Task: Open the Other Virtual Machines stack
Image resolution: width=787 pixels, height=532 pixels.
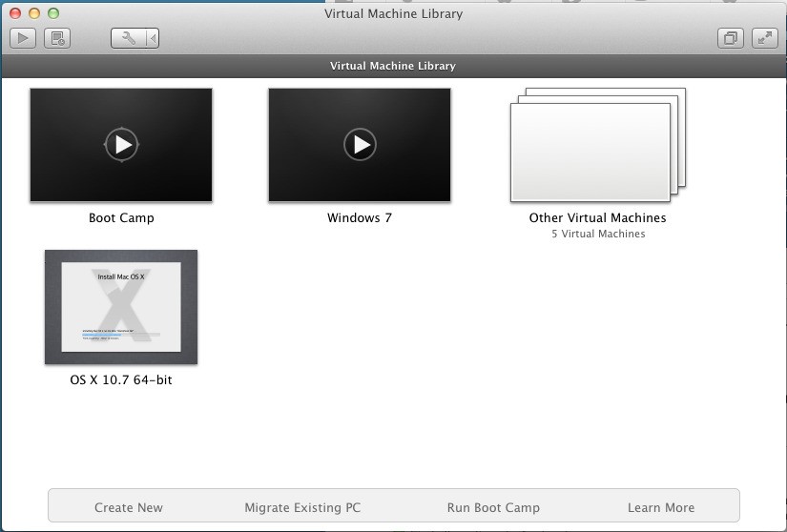Action: tap(598, 145)
